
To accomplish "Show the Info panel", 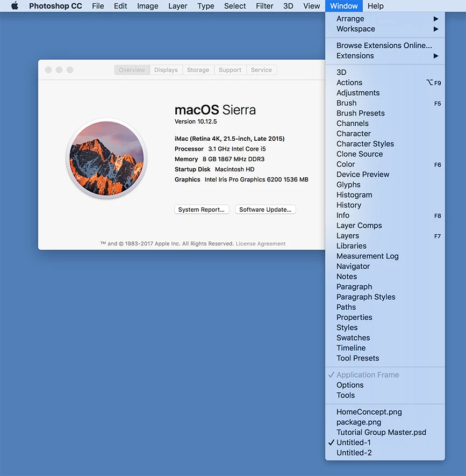I will [x=385, y=215].
